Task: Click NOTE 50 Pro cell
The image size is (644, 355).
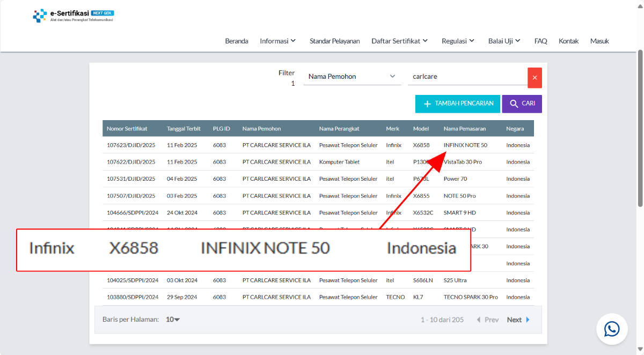Action: (x=460, y=196)
